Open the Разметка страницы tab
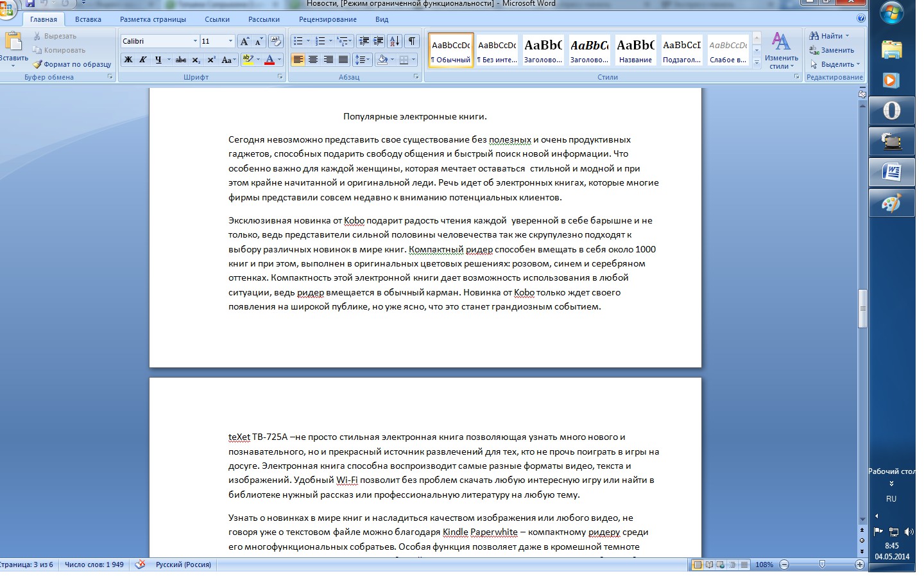 pyautogui.click(x=153, y=19)
